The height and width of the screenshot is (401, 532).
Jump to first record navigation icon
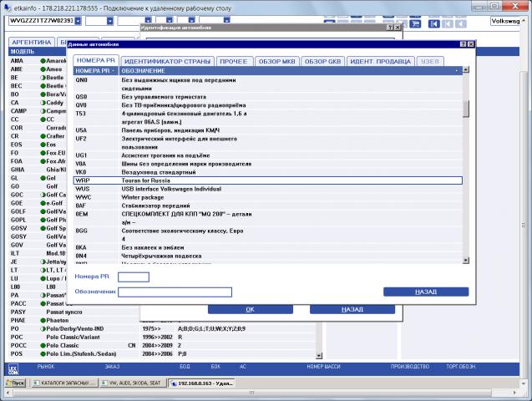pos(433,23)
